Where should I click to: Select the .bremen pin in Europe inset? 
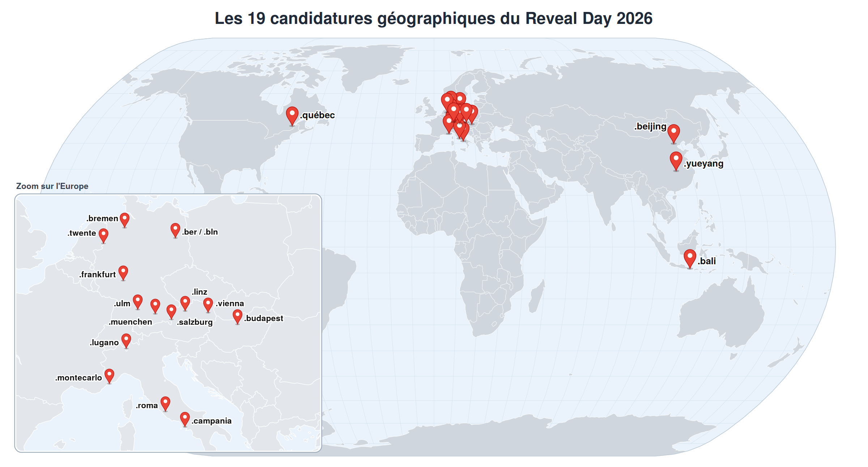click(124, 220)
